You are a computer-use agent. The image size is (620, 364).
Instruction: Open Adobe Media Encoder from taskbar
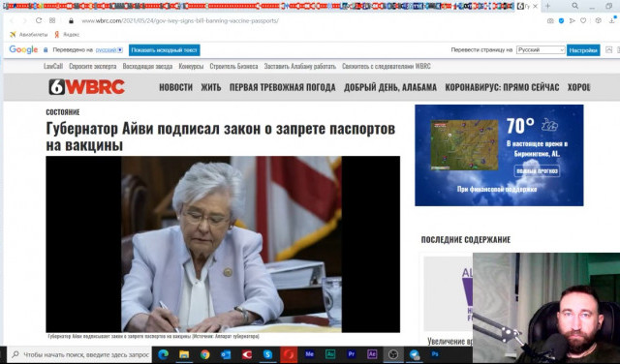coord(310,354)
